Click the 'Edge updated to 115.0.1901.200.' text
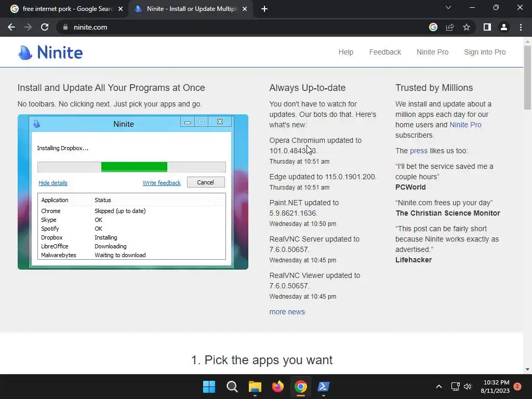 point(323,177)
